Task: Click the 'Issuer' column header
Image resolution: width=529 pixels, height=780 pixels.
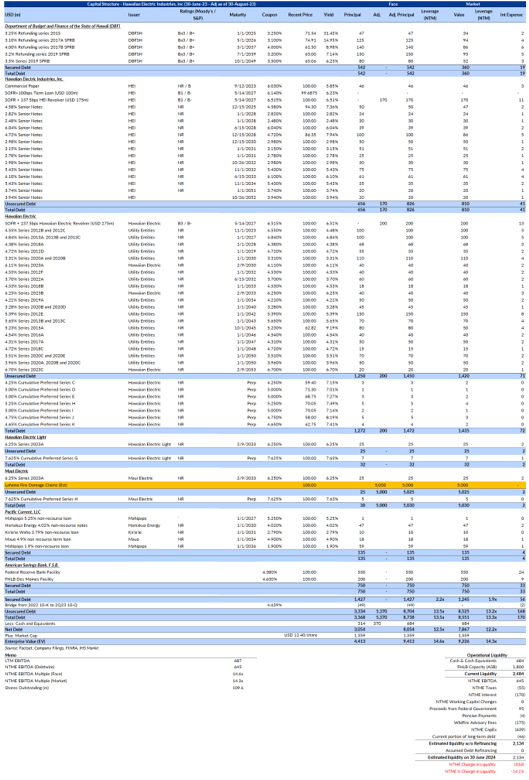Action: pyautogui.click(x=134, y=14)
